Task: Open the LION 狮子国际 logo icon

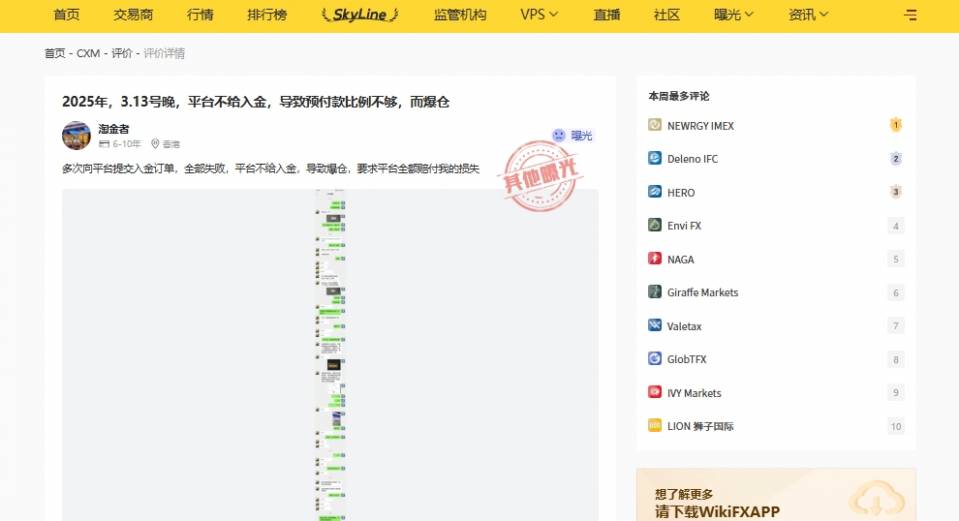Action: point(654,425)
